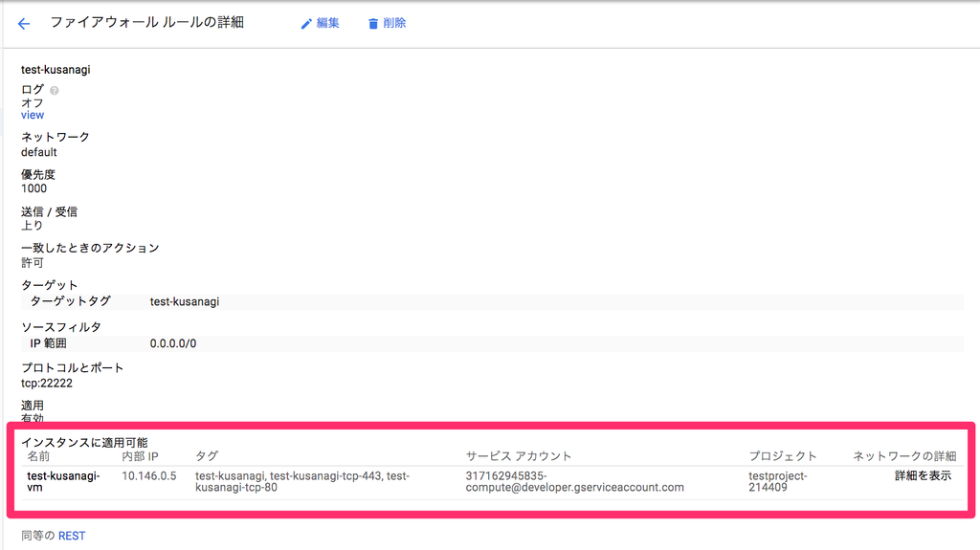Click the 許可 action value

32,262
